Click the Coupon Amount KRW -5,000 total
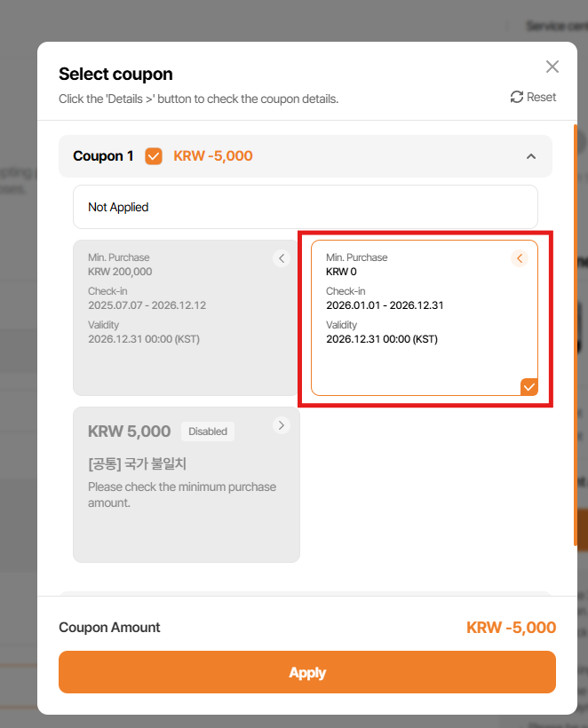 (x=511, y=628)
